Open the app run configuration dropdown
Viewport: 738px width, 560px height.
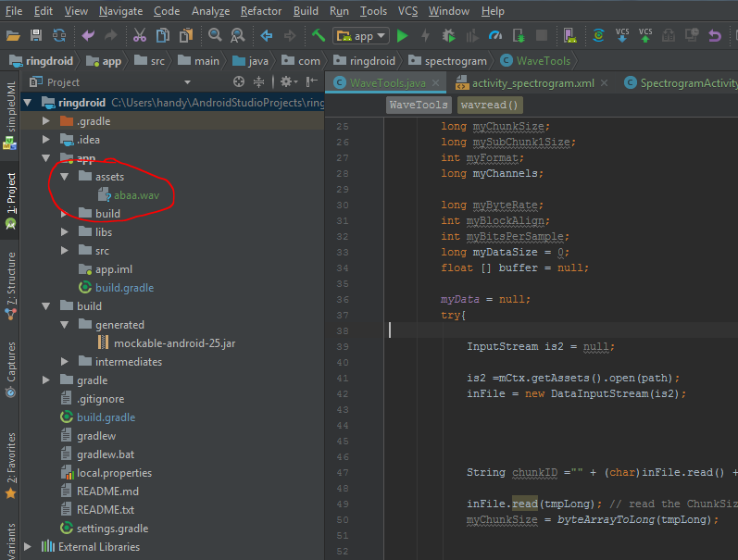click(x=361, y=36)
